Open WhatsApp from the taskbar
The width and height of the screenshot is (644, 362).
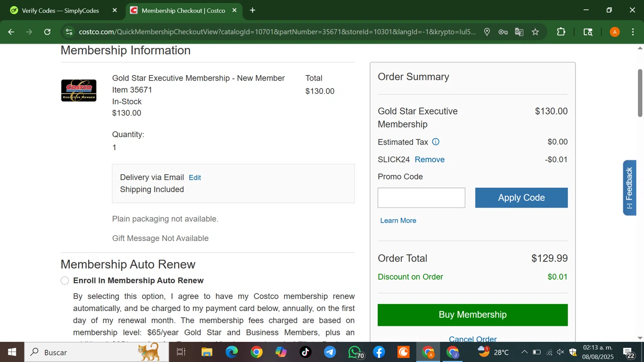tap(355, 352)
